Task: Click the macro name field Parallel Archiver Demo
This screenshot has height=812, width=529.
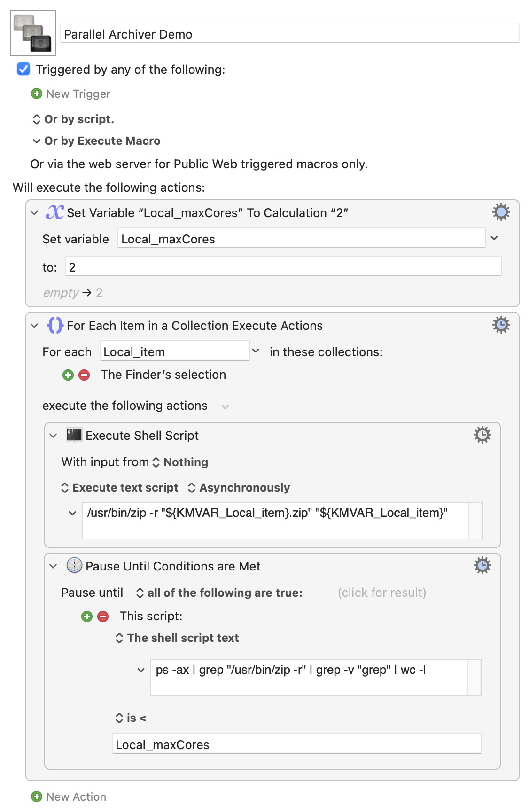Action: coord(289,34)
